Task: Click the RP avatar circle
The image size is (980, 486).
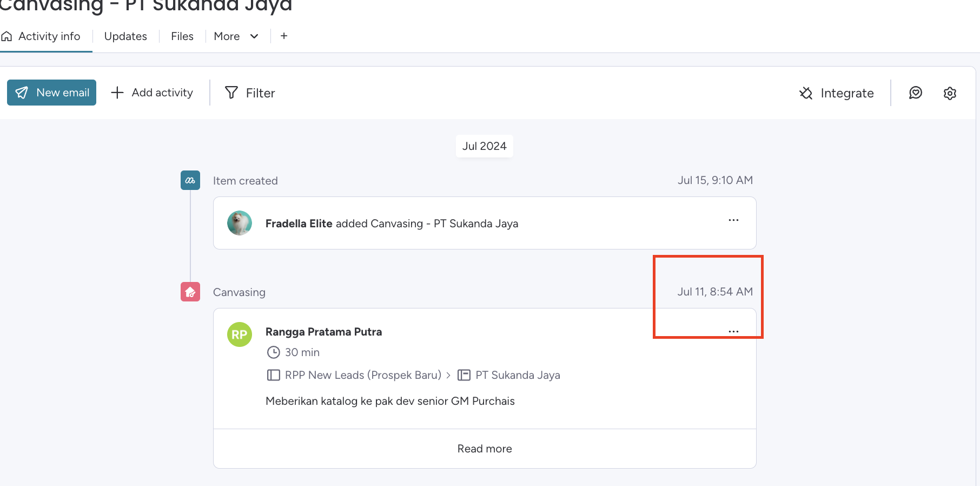Action: click(x=239, y=334)
